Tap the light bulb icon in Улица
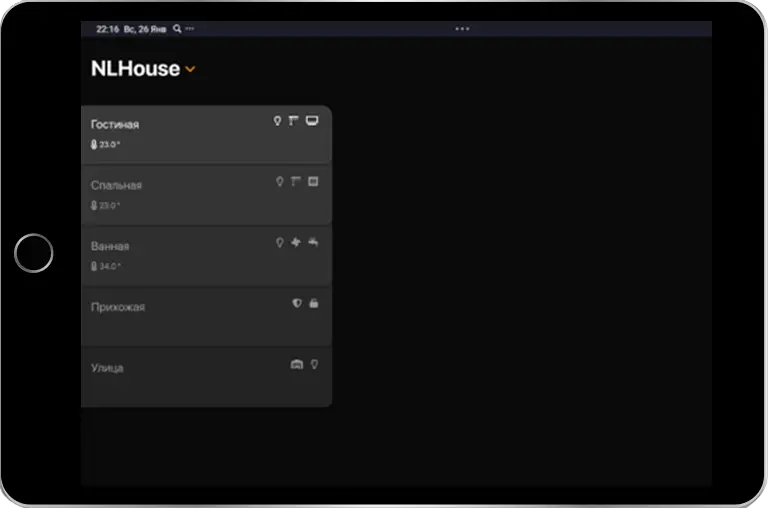Image resolution: width=768 pixels, height=508 pixels. pos(314,364)
